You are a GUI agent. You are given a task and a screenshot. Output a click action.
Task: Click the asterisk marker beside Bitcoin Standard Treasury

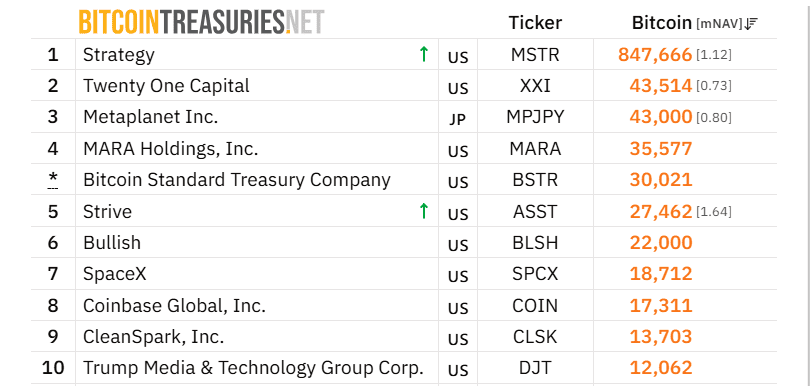(x=53, y=179)
